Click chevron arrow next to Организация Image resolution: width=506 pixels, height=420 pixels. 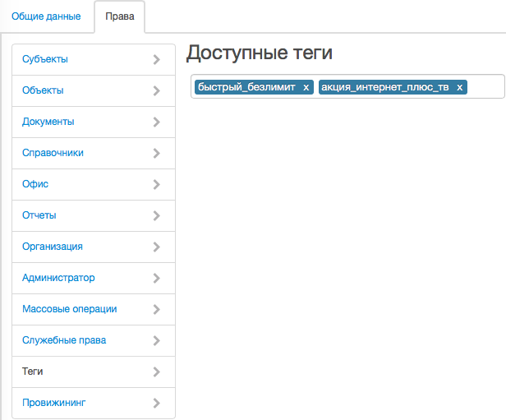157,247
